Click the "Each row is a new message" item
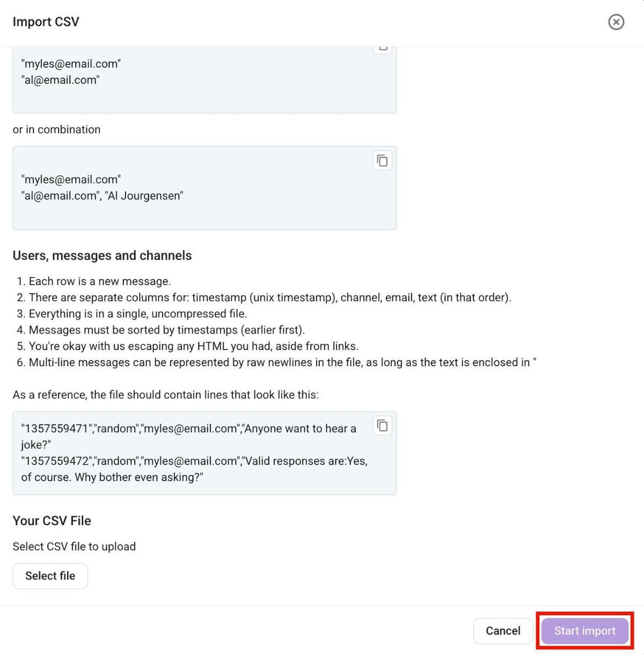The height and width of the screenshot is (654, 644). coord(100,281)
